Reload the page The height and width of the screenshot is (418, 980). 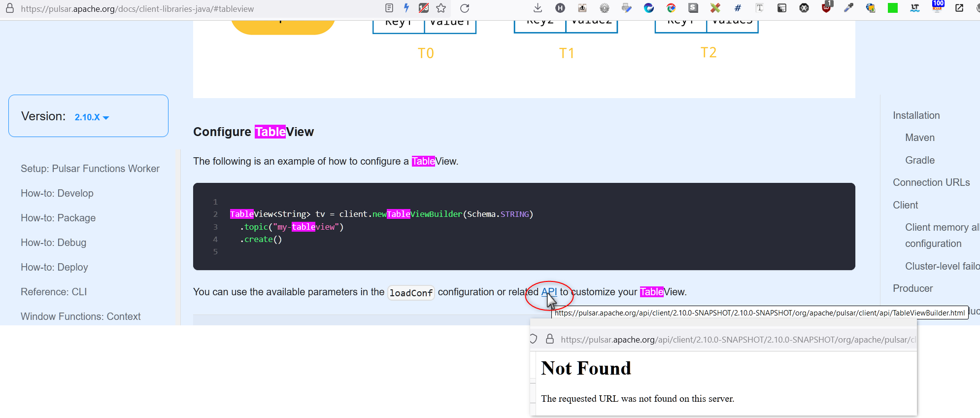pyautogui.click(x=465, y=8)
